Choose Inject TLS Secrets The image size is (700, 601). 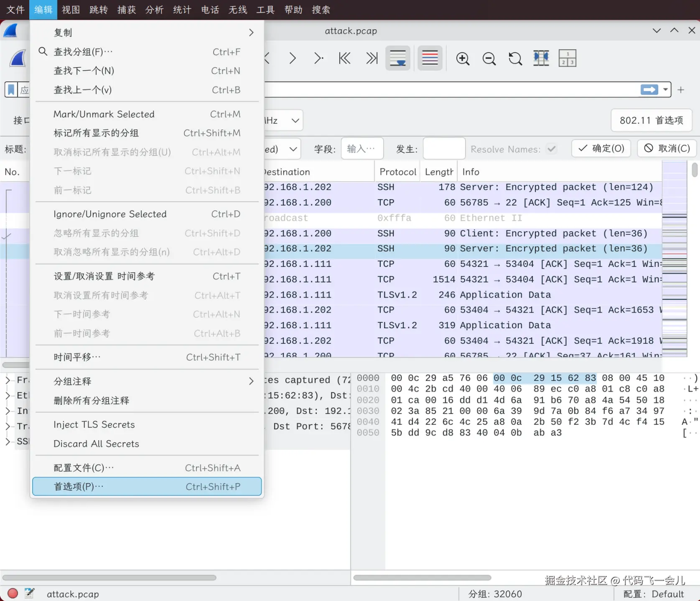pos(147,424)
